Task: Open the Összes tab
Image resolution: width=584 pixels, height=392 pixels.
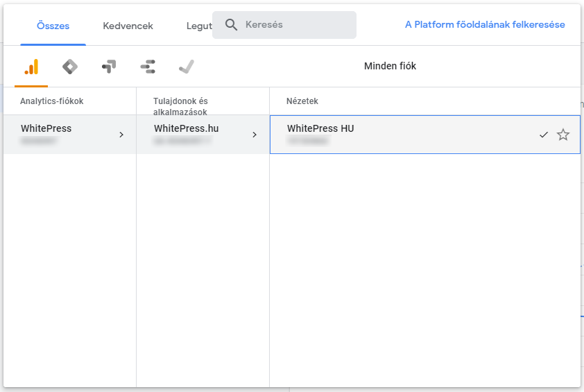Action: coord(53,26)
